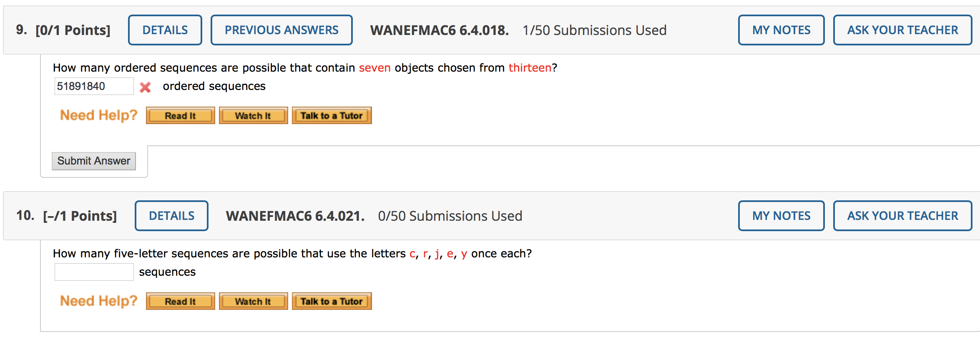Screen dimensions: 980x344
Task: Click ASK YOUR TEACHER for question 10
Action: coord(902,216)
